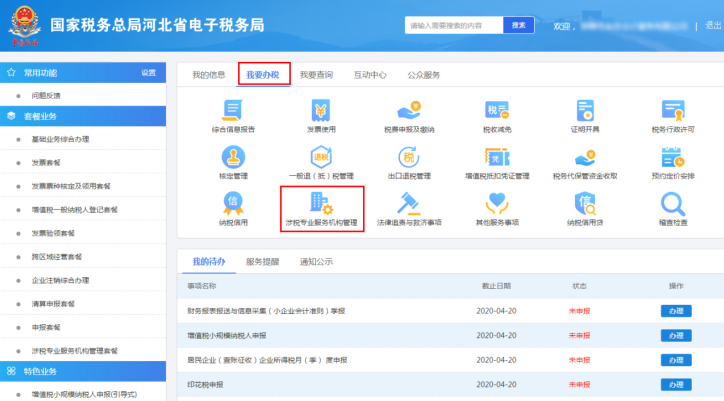Click the national tax emblem logo
The image size is (724, 401).
[25, 25]
